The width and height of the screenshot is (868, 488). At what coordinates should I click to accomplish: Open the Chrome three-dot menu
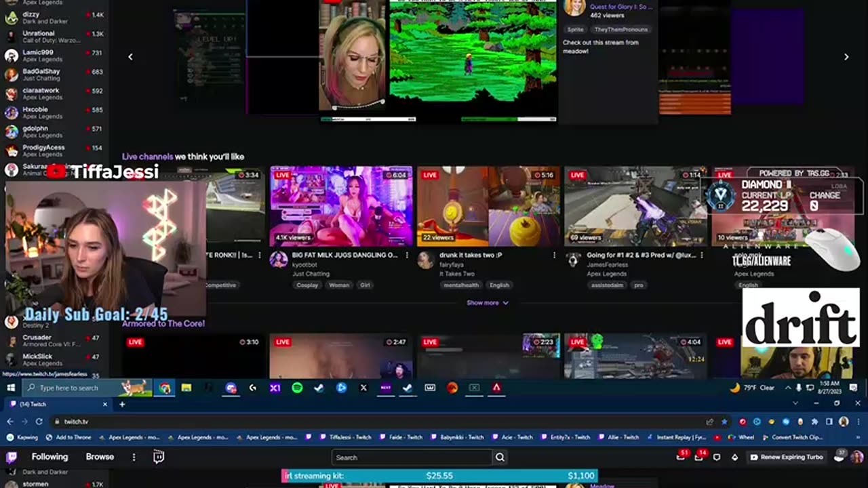857,422
